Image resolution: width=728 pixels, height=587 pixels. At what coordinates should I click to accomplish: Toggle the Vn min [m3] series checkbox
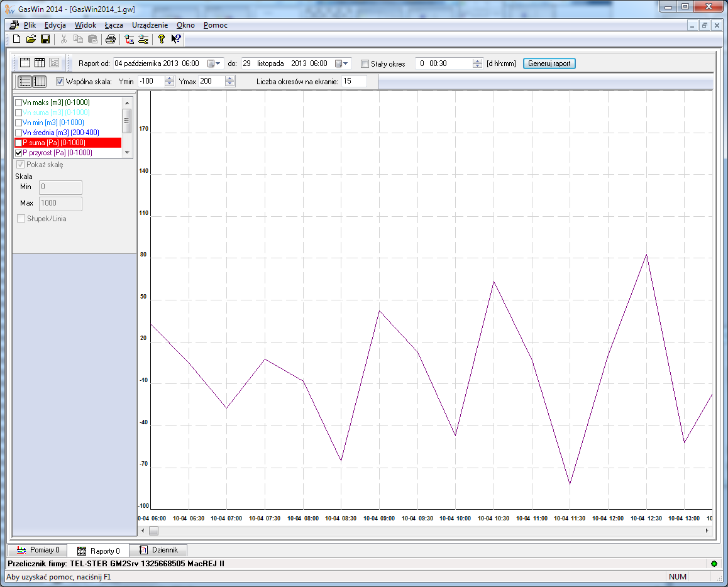(19, 123)
